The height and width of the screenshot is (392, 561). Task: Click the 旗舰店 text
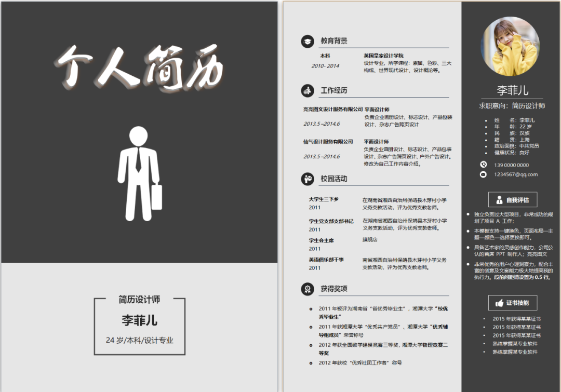[370, 240]
